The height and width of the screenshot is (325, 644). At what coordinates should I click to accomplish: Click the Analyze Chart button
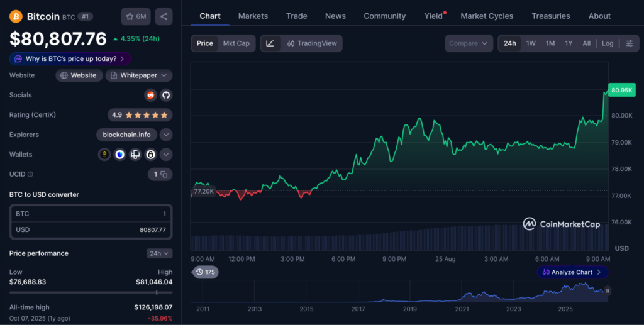[x=572, y=272]
